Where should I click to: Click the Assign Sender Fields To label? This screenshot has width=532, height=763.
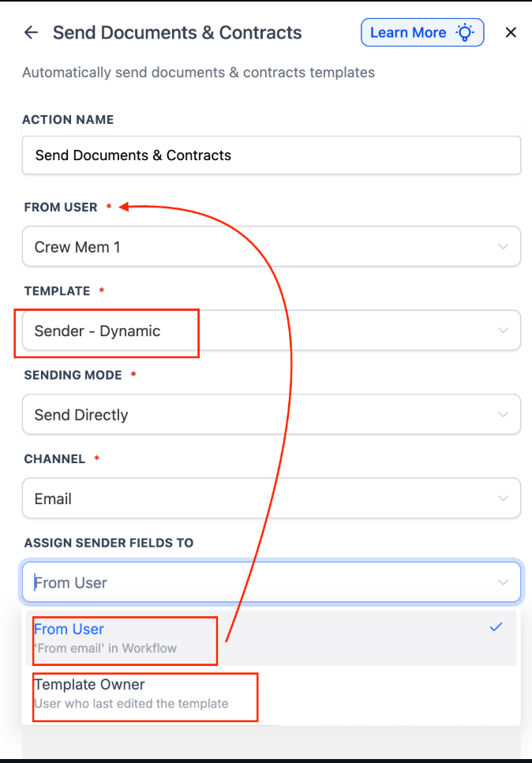(x=109, y=543)
